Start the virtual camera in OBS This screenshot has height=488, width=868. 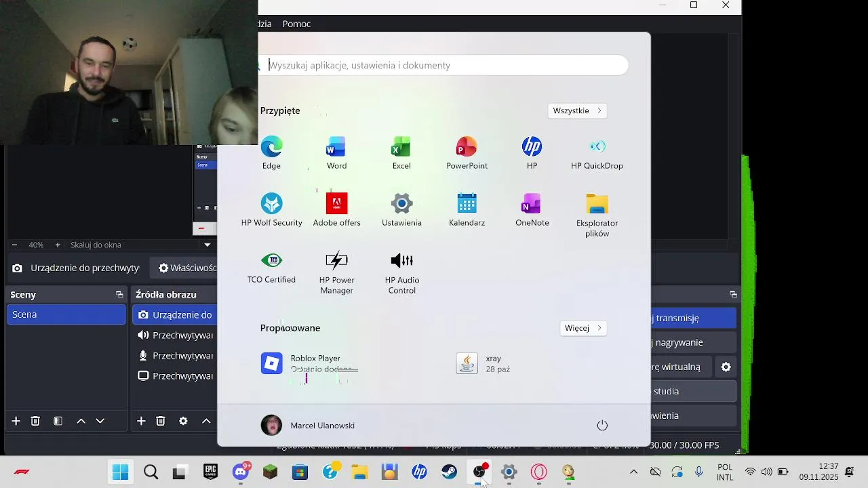click(682, 367)
